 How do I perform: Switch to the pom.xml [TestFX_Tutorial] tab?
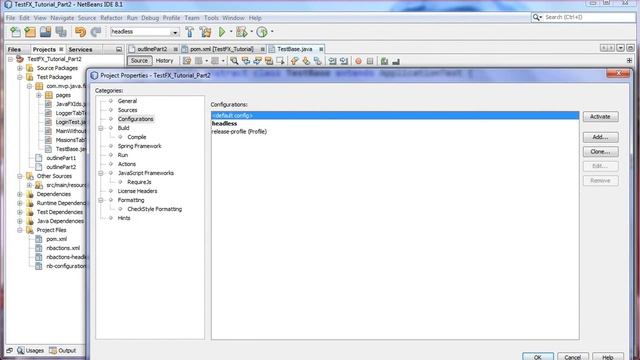pos(222,49)
